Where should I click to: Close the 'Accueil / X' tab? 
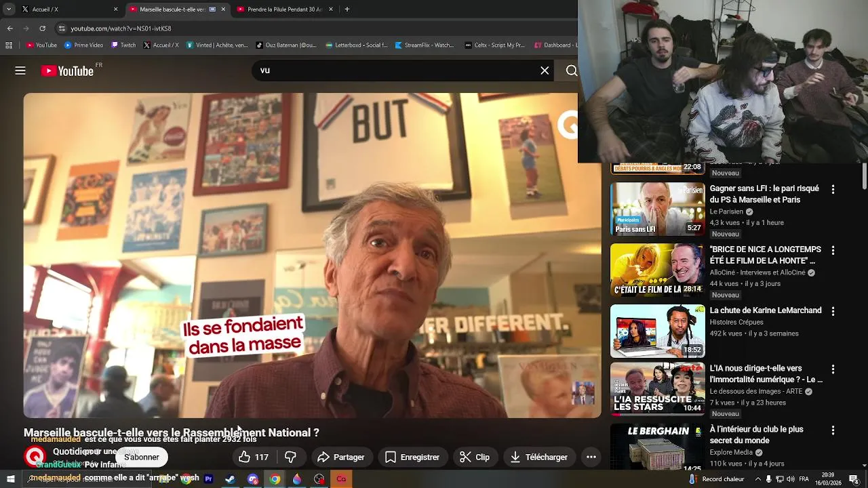click(x=115, y=9)
